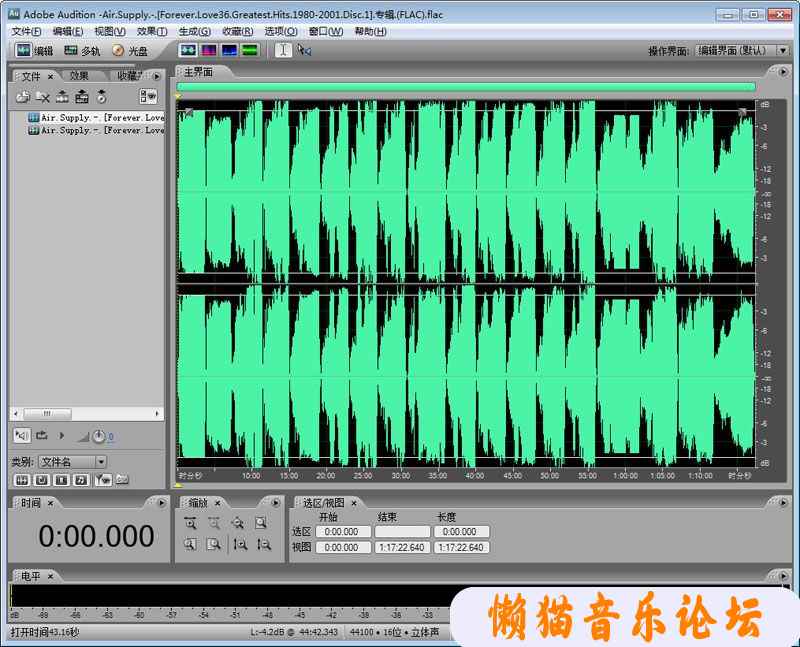Click Zoom Out Full Both Axes icon

pyautogui.click(x=237, y=523)
